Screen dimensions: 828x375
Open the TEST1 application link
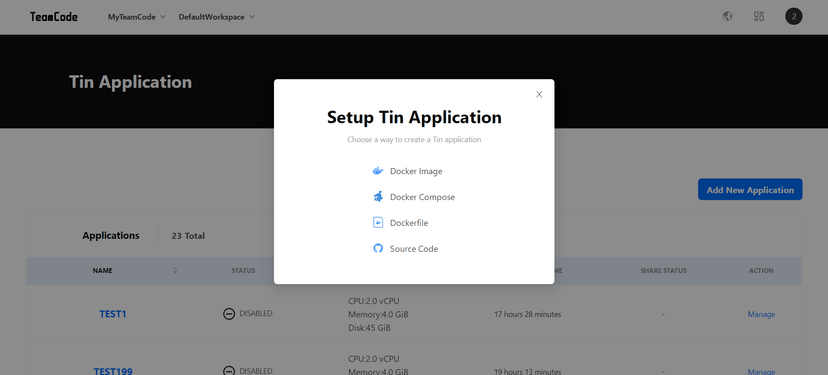point(113,314)
